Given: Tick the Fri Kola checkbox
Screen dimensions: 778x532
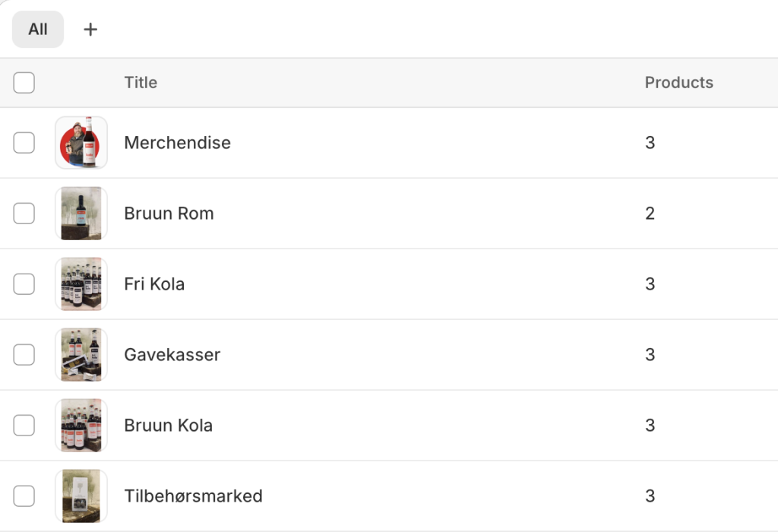Looking at the screenshot, I should [x=24, y=284].
